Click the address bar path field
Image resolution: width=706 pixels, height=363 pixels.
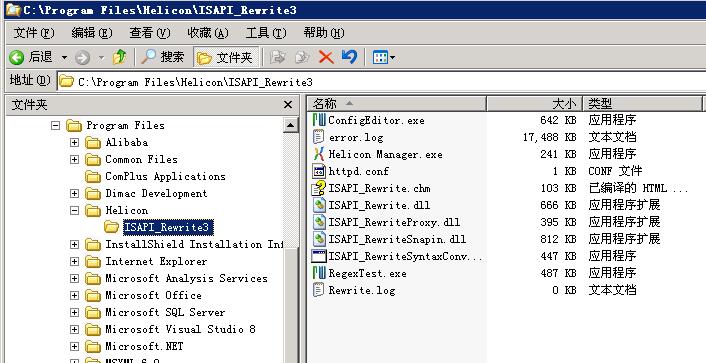pos(382,82)
